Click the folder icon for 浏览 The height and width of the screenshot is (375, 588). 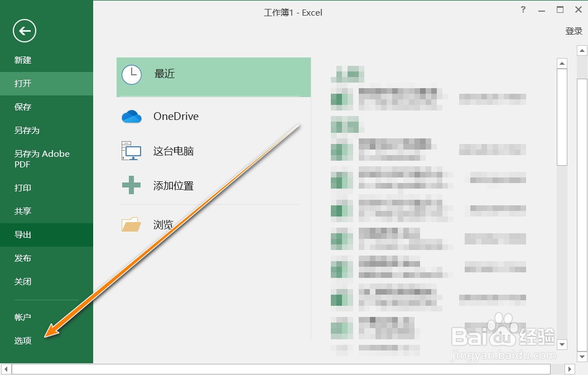coord(131,224)
